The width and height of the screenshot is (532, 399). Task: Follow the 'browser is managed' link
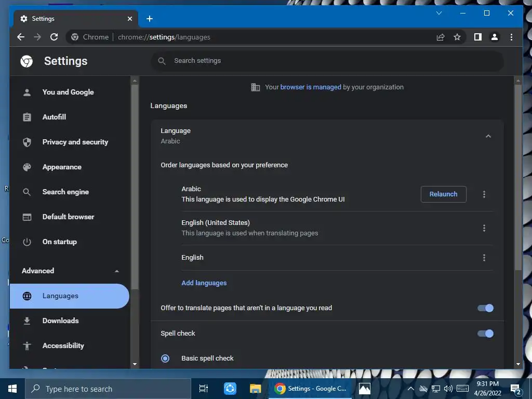pyautogui.click(x=311, y=87)
